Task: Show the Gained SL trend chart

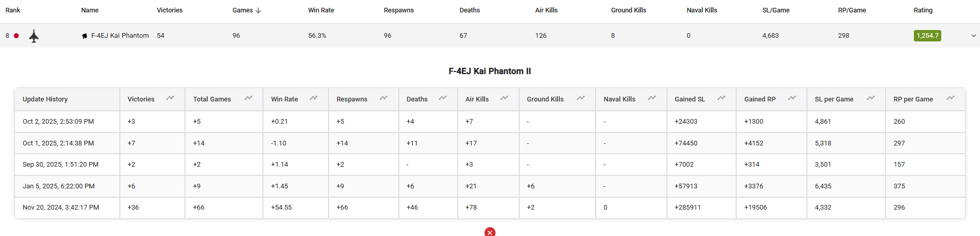Action: (721, 98)
